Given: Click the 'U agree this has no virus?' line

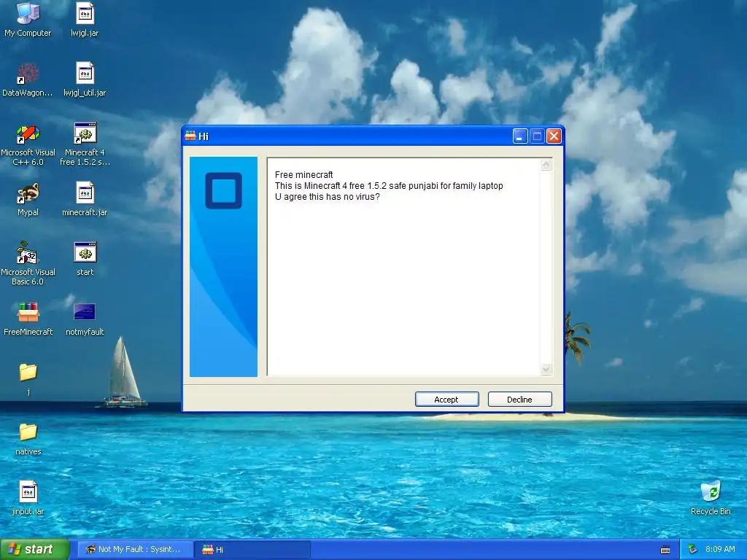Looking at the screenshot, I should 328,197.
